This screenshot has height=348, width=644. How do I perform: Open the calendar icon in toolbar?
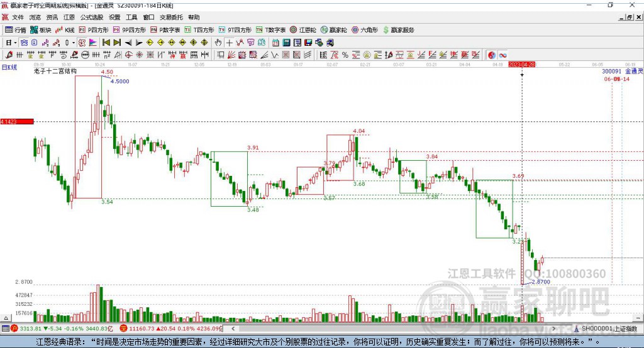tap(275, 43)
